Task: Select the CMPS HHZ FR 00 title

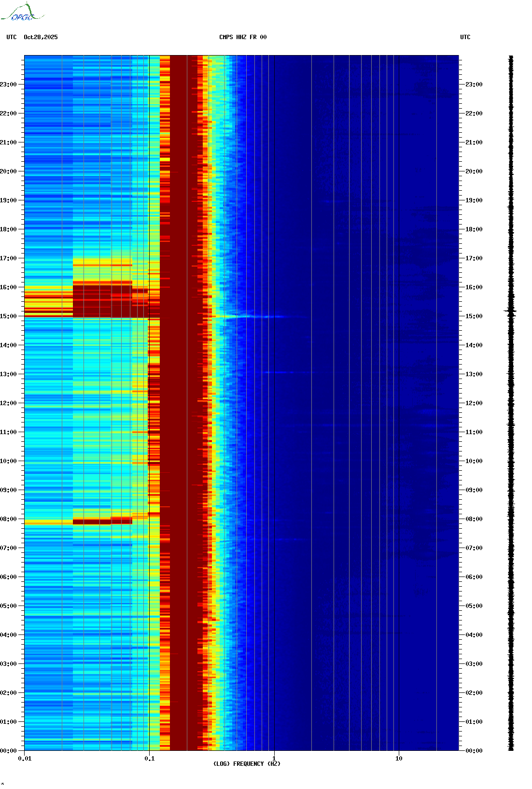Action: coord(243,37)
